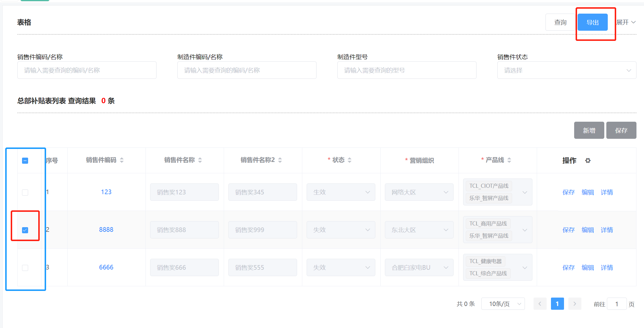Viewport: 644px width, 328px height.
Task: Click the blue 导出 button
Action: [592, 22]
